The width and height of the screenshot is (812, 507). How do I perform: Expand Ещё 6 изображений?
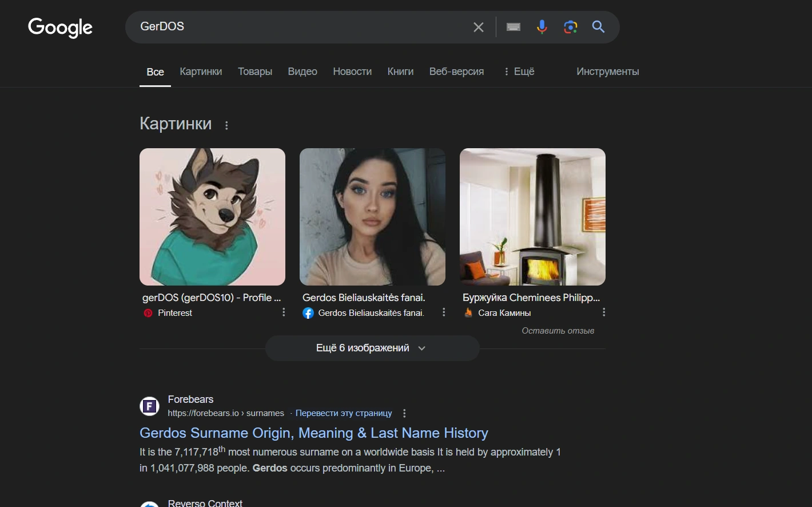coord(372,348)
